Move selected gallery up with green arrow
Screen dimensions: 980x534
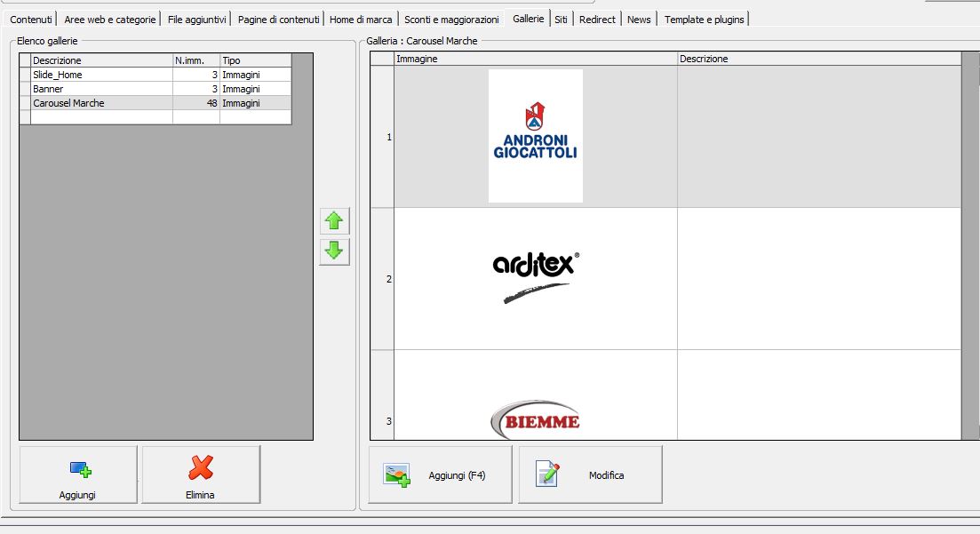click(x=334, y=220)
